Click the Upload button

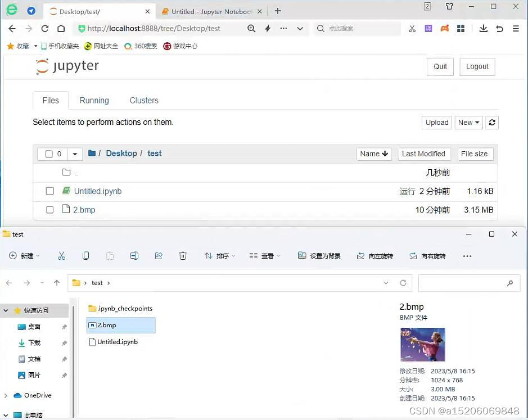tap(437, 123)
